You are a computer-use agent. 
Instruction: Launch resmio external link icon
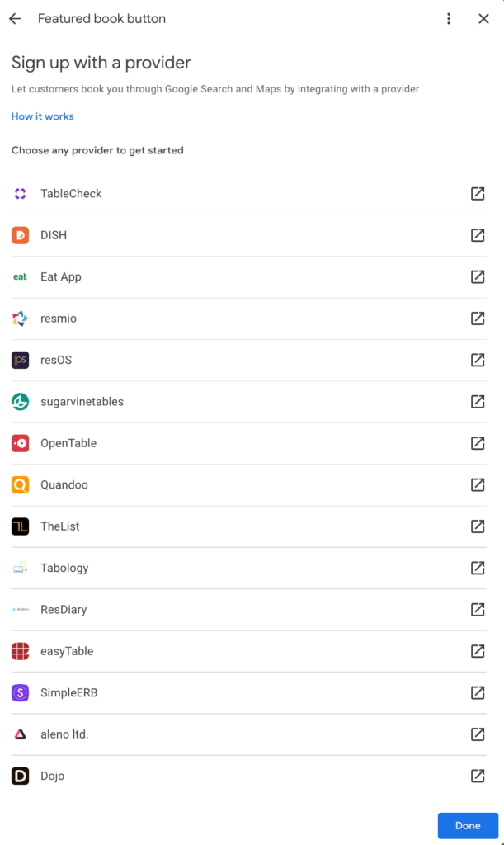478,319
